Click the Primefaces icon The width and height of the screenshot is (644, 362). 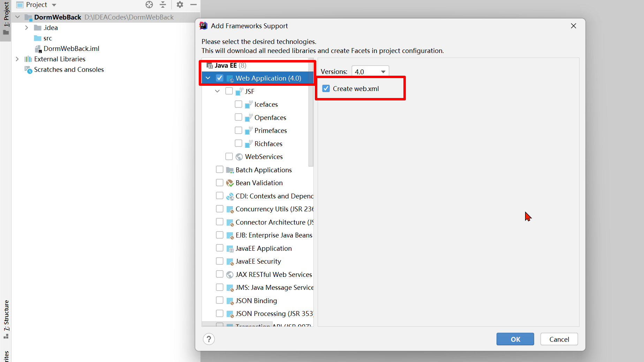tap(249, 130)
